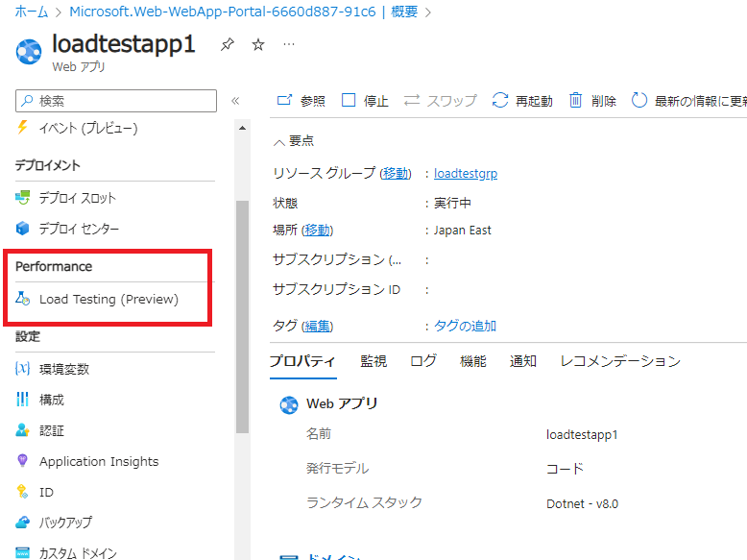Collapse the sidebar with double chevron

[x=235, y=101]
